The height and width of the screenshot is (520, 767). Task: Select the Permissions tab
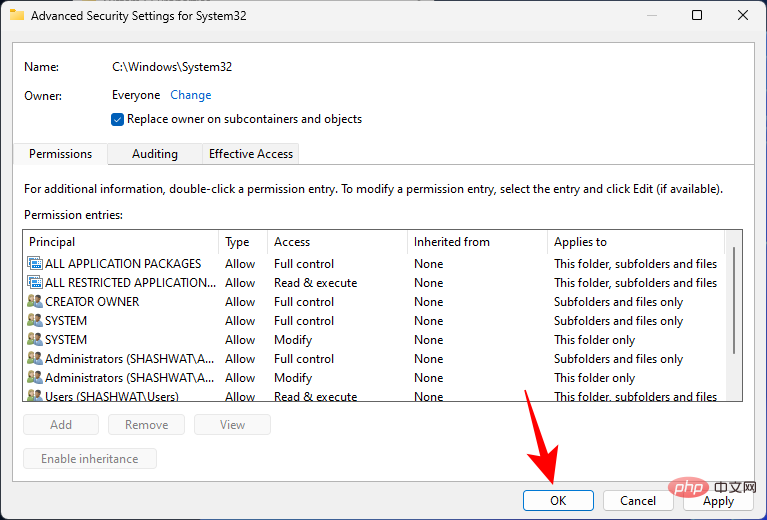[x=60, y=154]
